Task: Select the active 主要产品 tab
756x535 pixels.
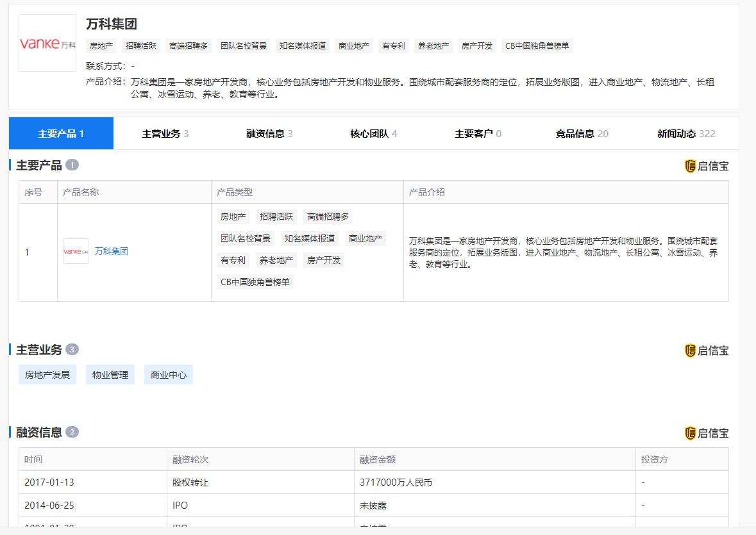Action: coord(61,133)
